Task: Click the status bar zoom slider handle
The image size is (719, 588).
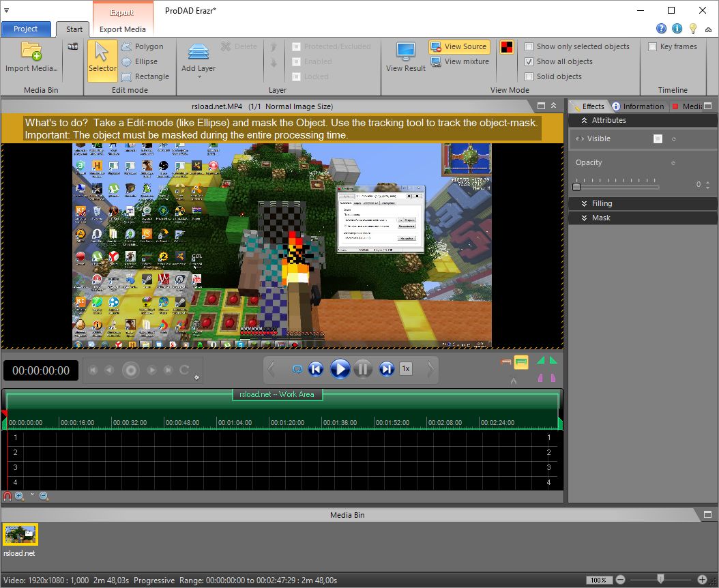Action: coord(660,579)
